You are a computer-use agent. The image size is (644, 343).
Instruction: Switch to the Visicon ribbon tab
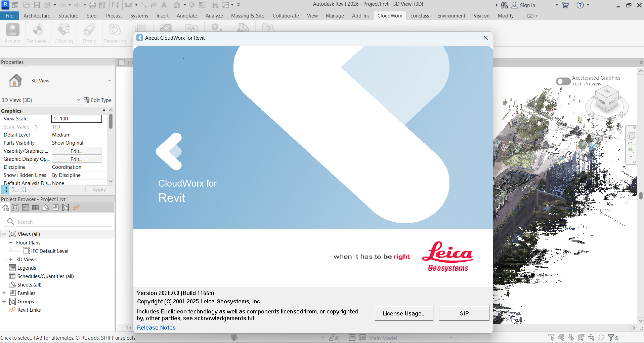pos(481,16)
